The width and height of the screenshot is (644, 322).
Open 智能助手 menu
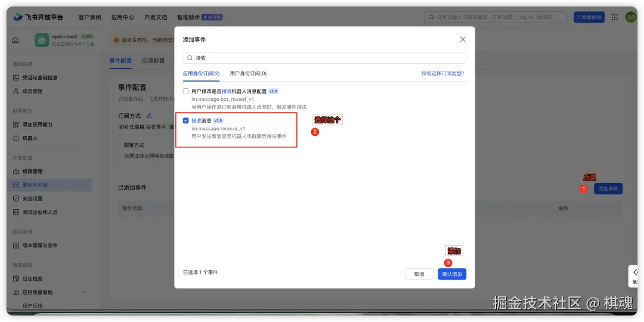click(188, 17)
